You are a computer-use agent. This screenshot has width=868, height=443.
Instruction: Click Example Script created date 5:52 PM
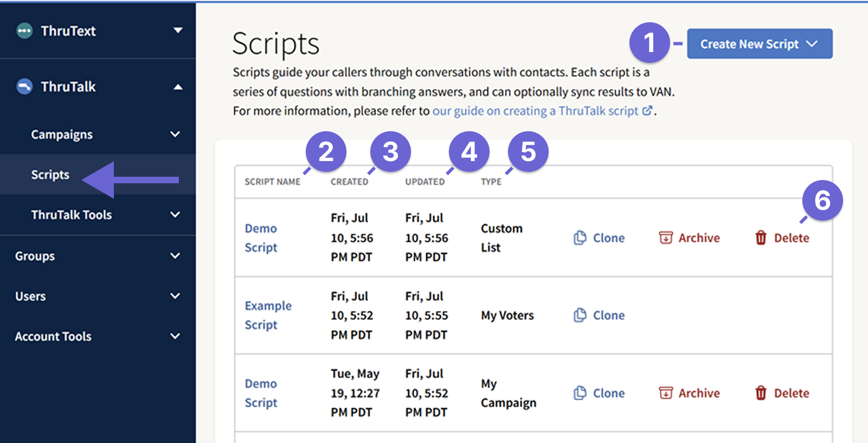tap(352, 315)
